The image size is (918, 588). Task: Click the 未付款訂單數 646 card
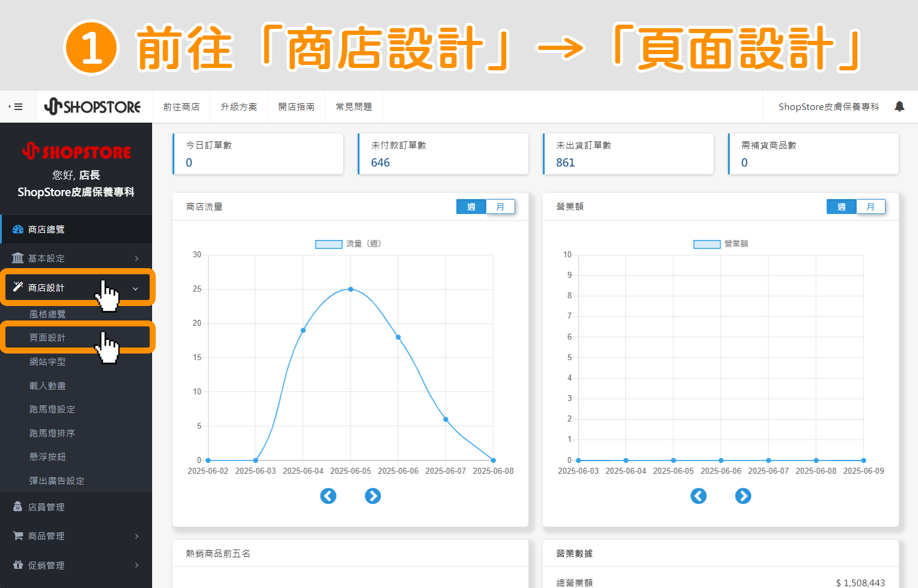[x=443, y=154]
